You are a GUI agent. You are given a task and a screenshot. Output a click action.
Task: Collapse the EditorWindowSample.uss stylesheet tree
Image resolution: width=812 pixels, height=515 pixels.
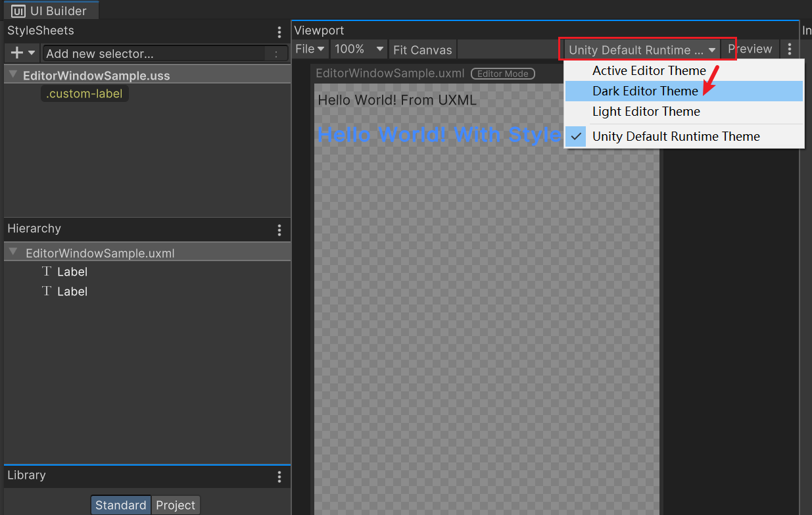click(13, 75)
